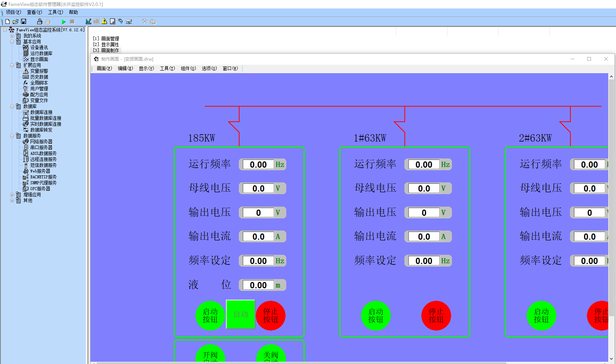Expand the 增强应用 tree node

pos(12,195)
